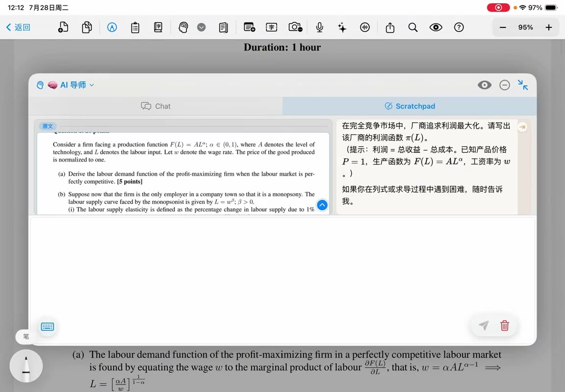This screenshot has width=565, height=392.
Task: Switch to the Chat tab
Action: click(x=155, y=106)
